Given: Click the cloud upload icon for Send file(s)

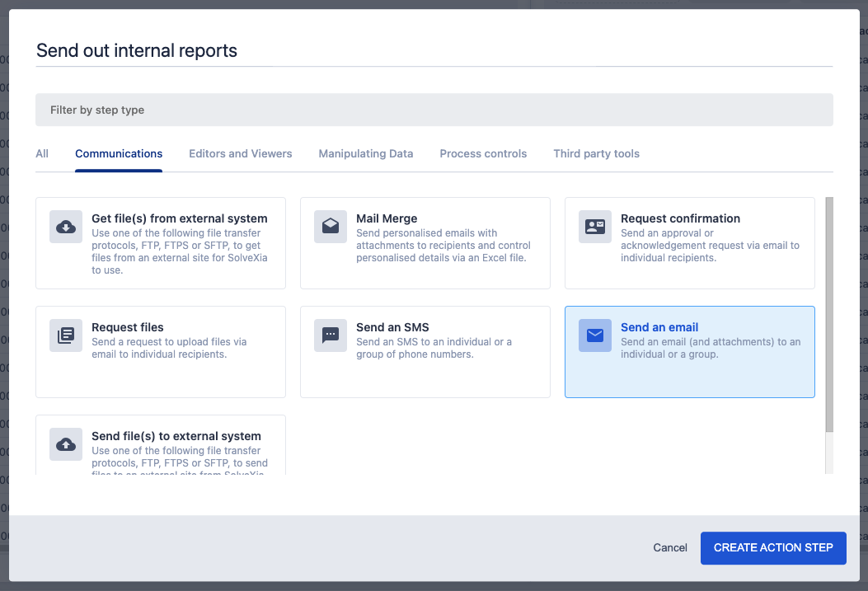Looking at the screenshot, I should [66, 444].
